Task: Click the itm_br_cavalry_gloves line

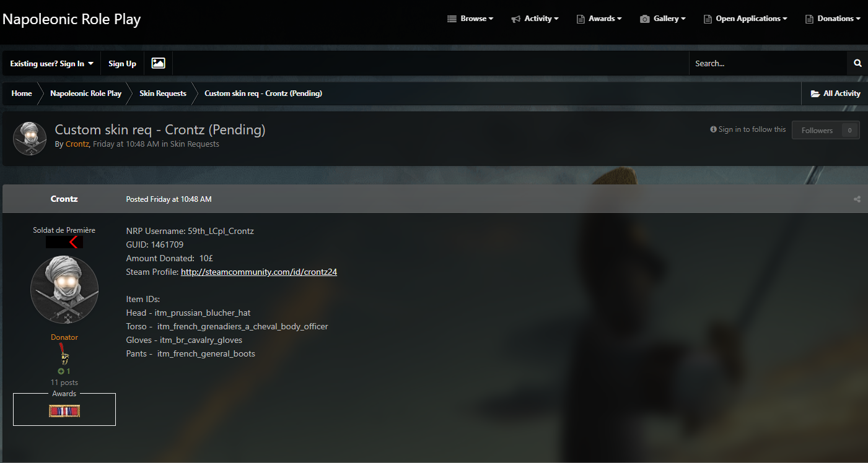Action: [x=184, y=340]
